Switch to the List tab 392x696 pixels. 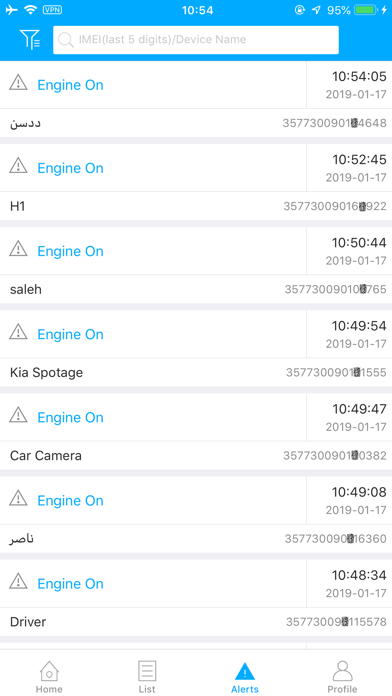[147, 676]
